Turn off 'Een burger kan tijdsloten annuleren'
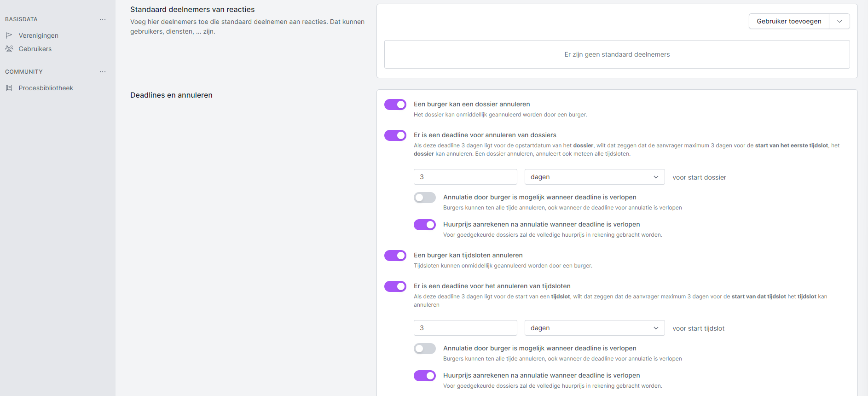Image resolution: width=868 pixels, height=396 pixels. tap(395, 256)
